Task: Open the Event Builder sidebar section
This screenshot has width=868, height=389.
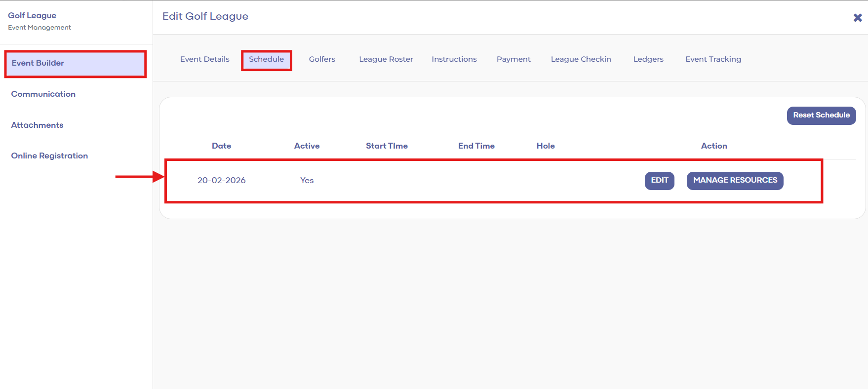Action: click(38, 63)
